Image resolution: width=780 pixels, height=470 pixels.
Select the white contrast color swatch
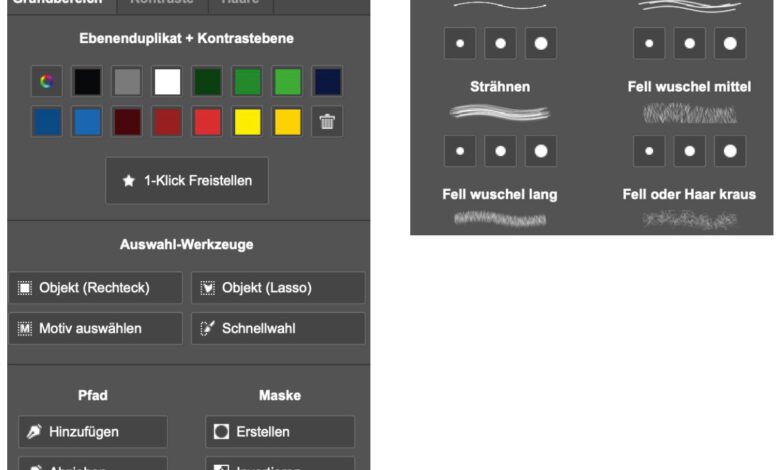point(167,82)
